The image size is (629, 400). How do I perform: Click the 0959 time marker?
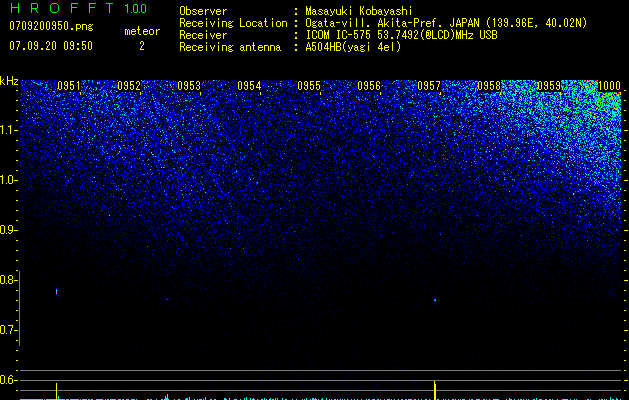pos(549,86)
